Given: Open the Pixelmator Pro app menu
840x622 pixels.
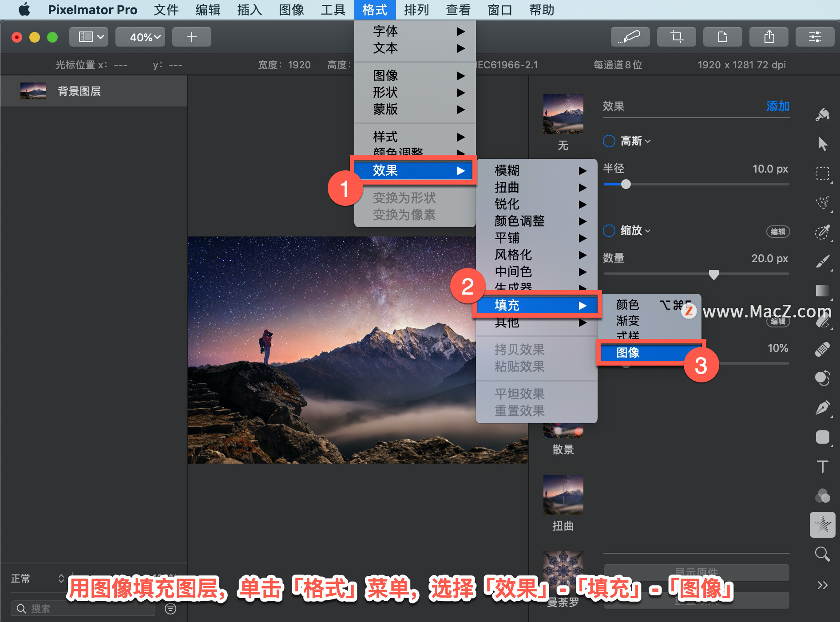Looking at the screenshot, I should (92, 9).
